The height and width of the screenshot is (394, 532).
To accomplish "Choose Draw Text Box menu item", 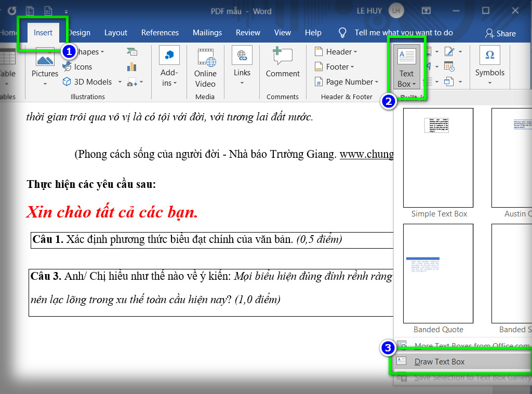I will point(463,361).
